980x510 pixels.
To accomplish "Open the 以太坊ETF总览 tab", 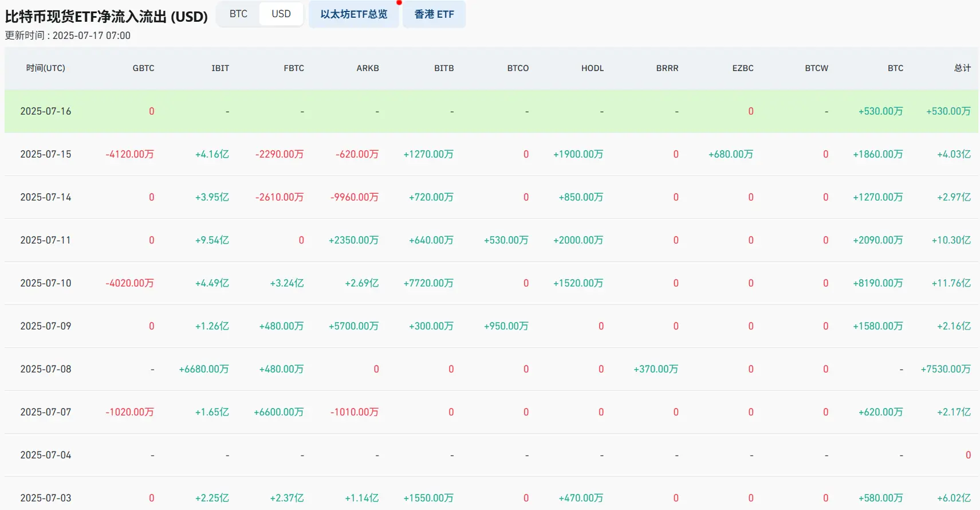I will [354, 14].
